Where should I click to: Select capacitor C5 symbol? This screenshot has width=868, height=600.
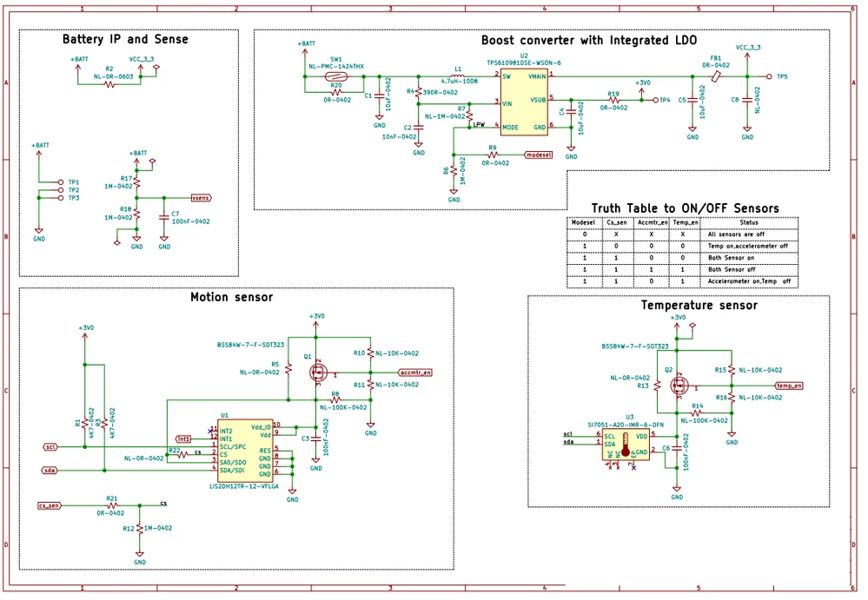pyautogui.click(x=692, y=100)
